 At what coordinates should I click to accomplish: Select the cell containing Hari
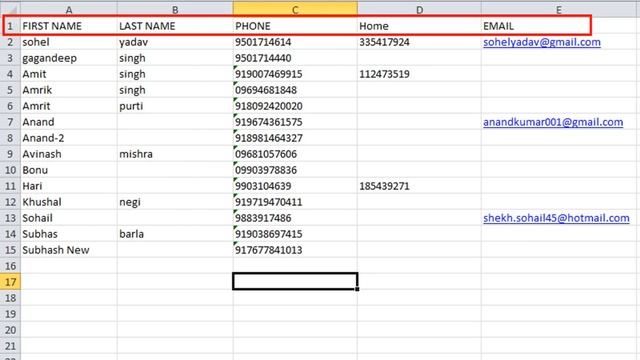(x=69, y=186)
